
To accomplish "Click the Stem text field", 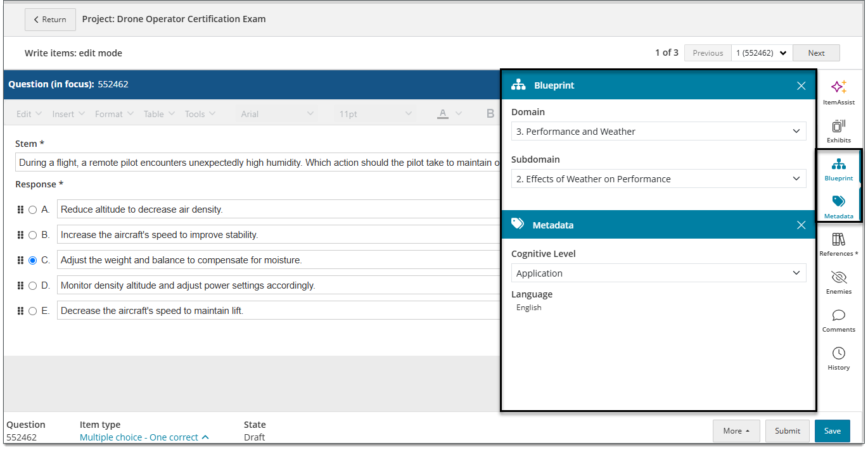I will coord(257,163).
